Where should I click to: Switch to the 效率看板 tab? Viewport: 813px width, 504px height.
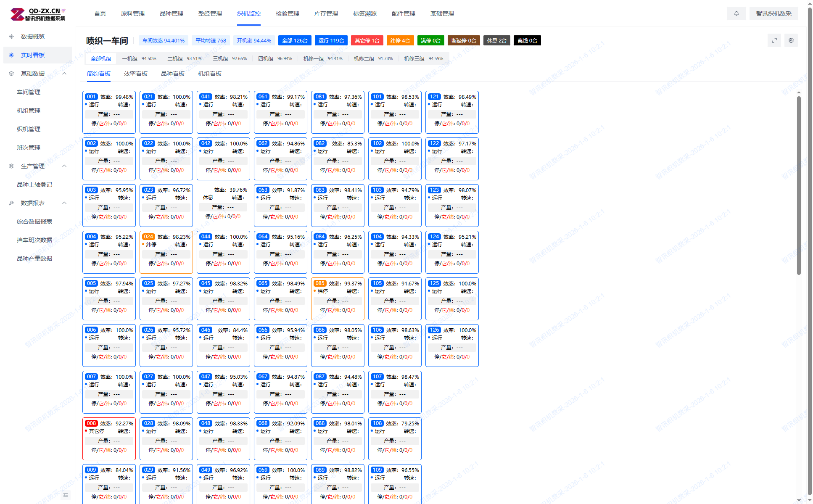coord(135,74)
